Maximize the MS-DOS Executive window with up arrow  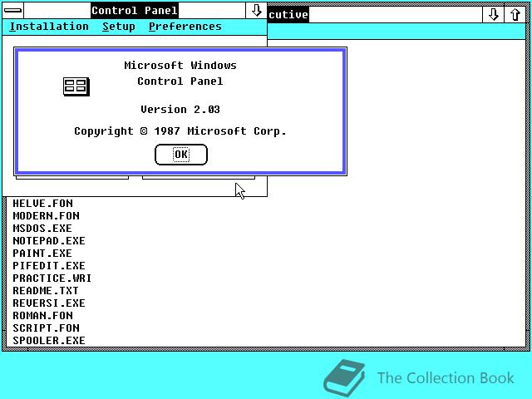(515, 15)
